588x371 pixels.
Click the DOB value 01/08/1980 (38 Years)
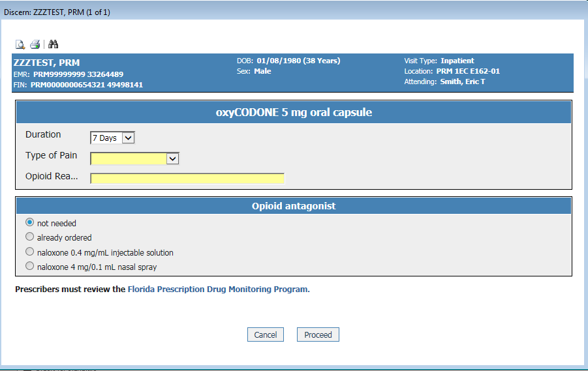click(x=298, y=61)
